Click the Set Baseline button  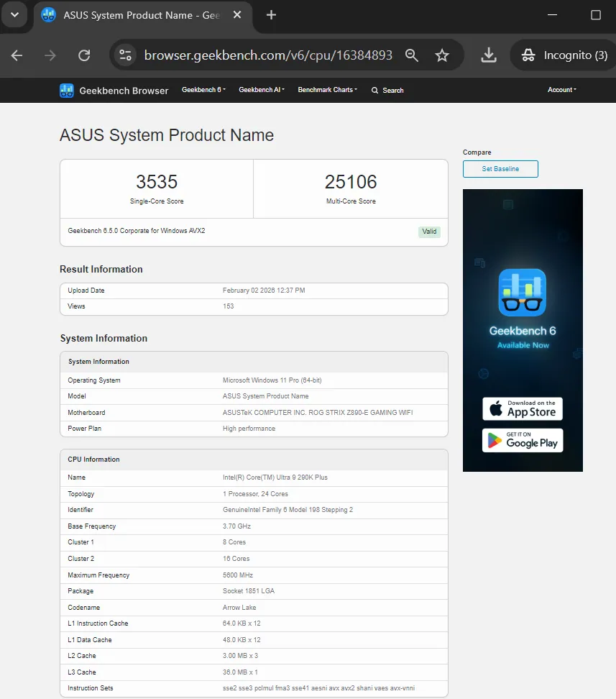500,168
